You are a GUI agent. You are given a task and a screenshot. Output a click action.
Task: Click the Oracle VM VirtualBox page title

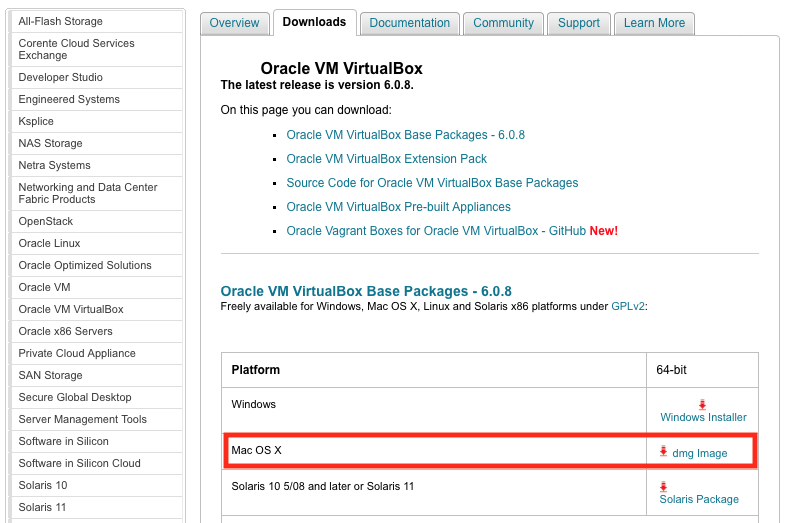pyautogui.click(x=341, y=68)
